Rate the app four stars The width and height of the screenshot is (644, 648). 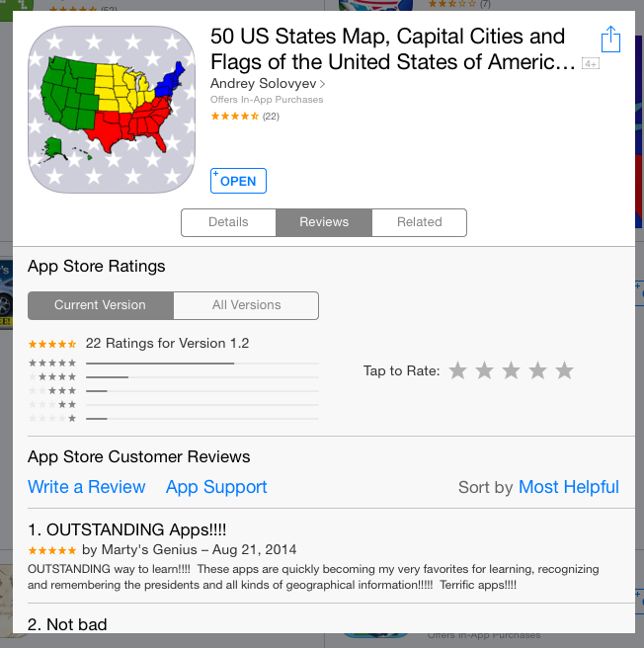[x=537, y=370]
